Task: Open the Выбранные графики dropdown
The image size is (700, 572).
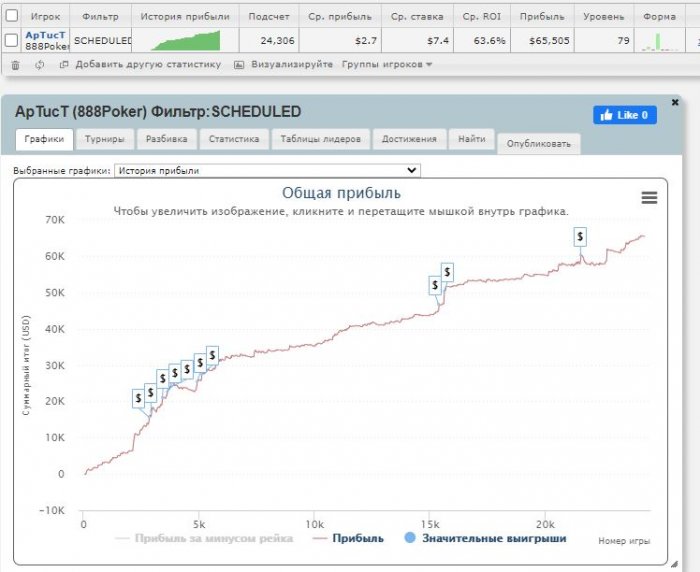Action: (x=267, y=171)
